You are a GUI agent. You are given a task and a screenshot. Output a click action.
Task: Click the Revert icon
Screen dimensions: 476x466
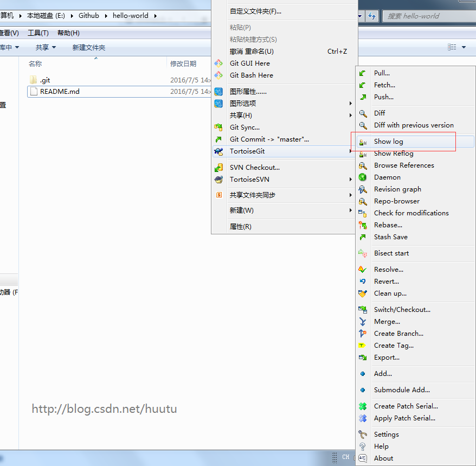(x=363, y=282)
